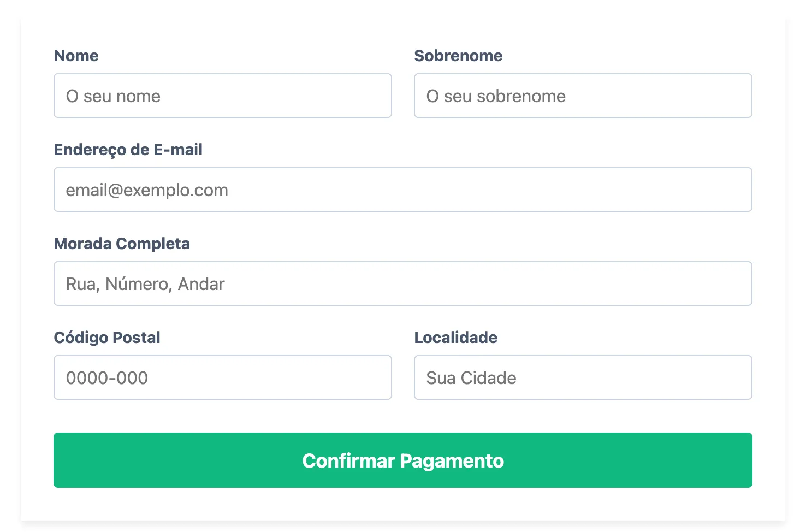Focus the 'Sua Cidade' placeholder field

[x=583, y=377]
